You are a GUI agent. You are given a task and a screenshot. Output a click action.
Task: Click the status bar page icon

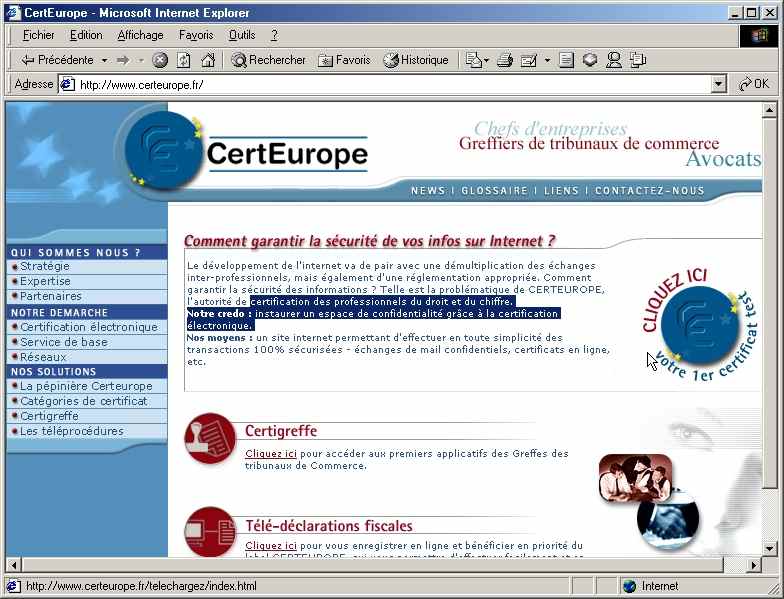point(12,586)
